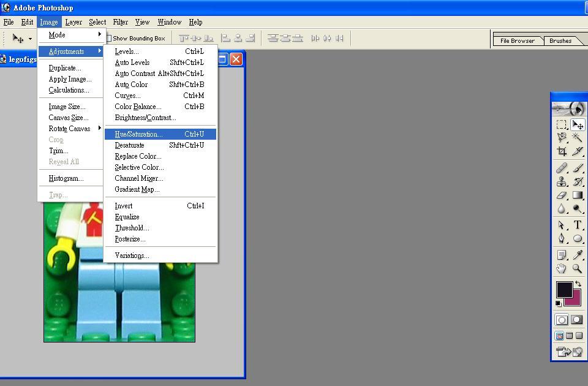The image size is (588, 386).
Task: Select the Eraser tool
Action: point(562,195)
